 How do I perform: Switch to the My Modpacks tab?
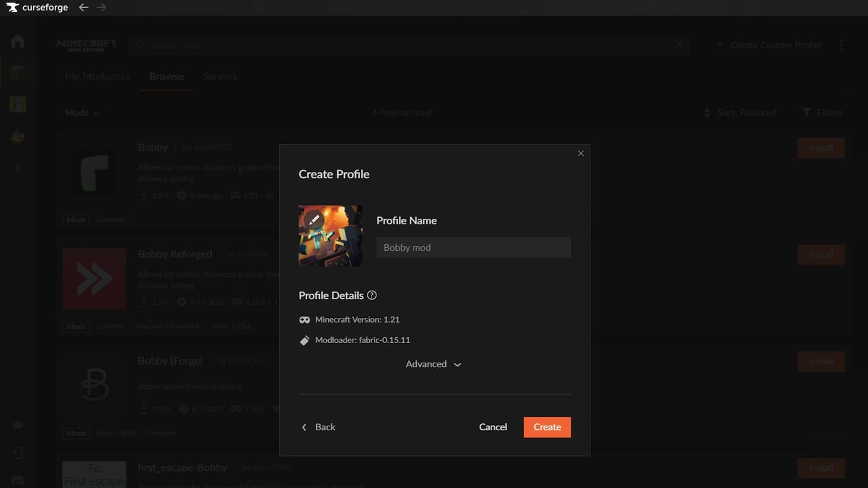click(x=97, y=77)
